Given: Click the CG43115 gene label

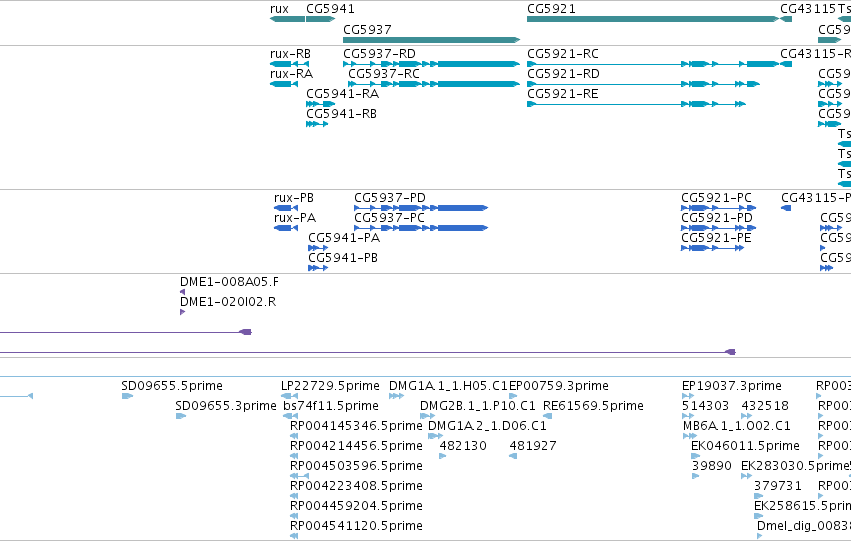Looking at the screenshot, I should click(808, 9).
